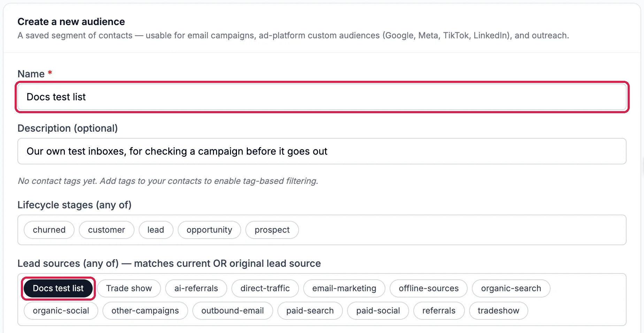Image resolution: width=644 pixels, height=333 pixels.
Task: Choose the organic-social lead source
Action: (x=61, y=311)
